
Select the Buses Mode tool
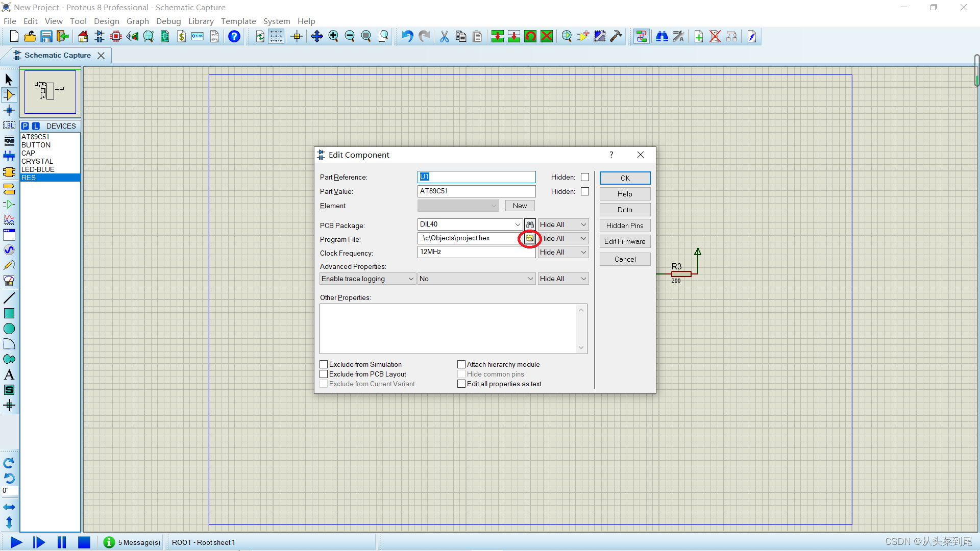coord(9,156)
